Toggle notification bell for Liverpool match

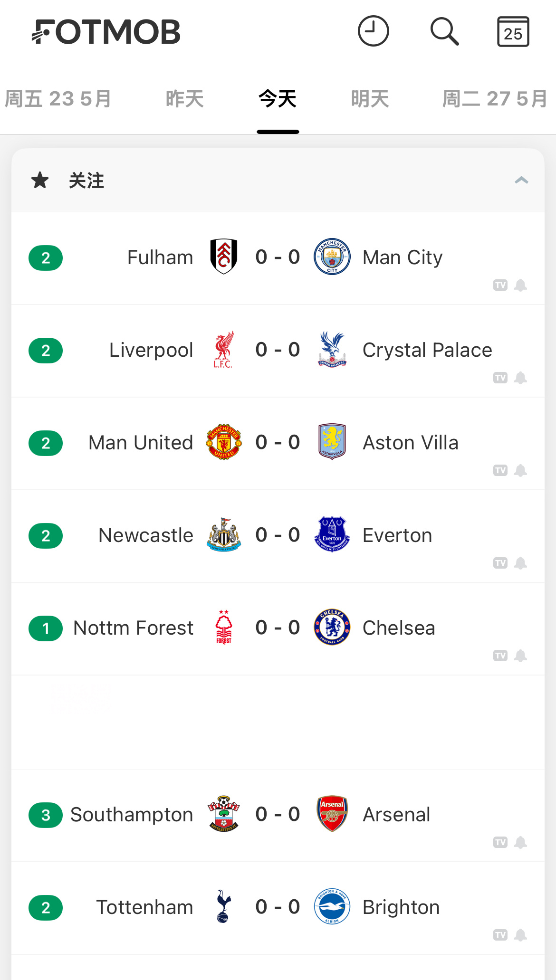[521, 378]
